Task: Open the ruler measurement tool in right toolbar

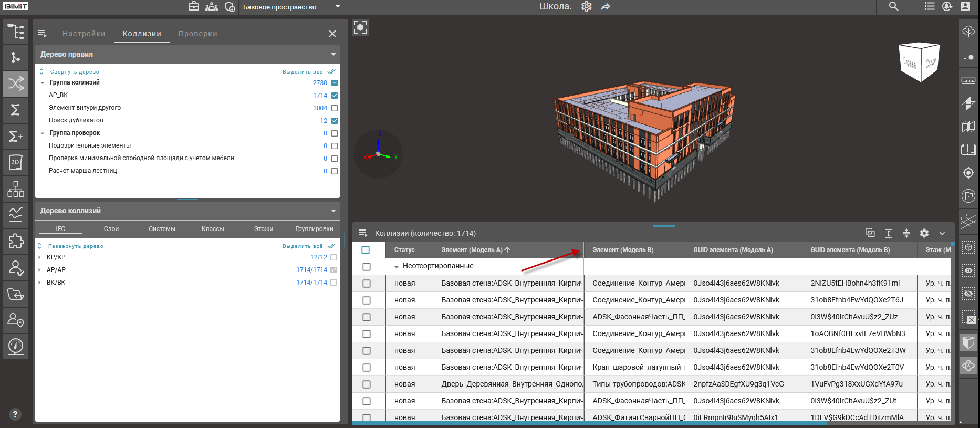Action: [x=968, y=80]
